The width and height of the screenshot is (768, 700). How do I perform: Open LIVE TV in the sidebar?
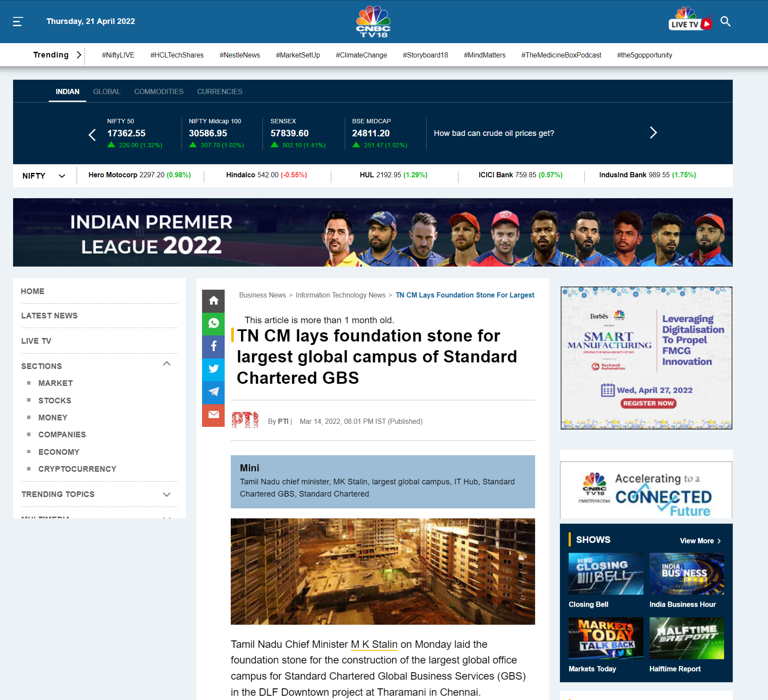(36, 341)
